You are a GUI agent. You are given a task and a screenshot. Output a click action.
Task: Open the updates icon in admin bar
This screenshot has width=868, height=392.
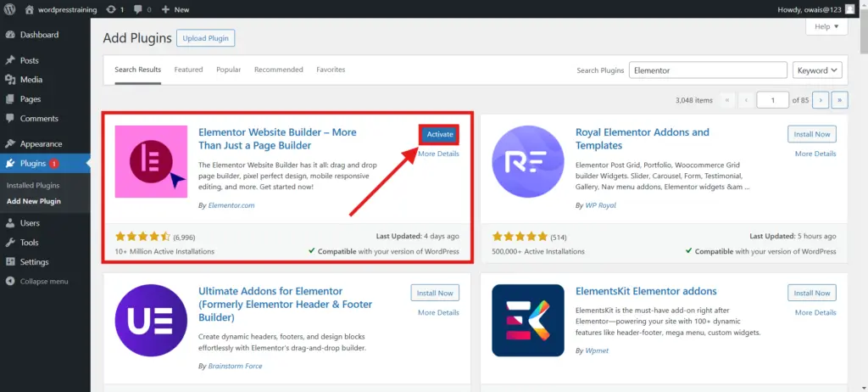pos(114,9)
